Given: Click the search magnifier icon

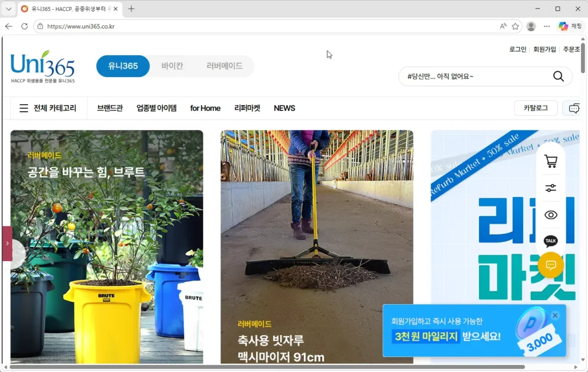Looking at the screenshot, I should 558,76.
